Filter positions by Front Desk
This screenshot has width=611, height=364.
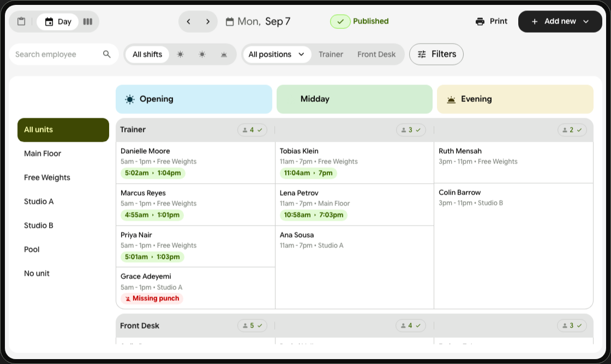point(376,54)
